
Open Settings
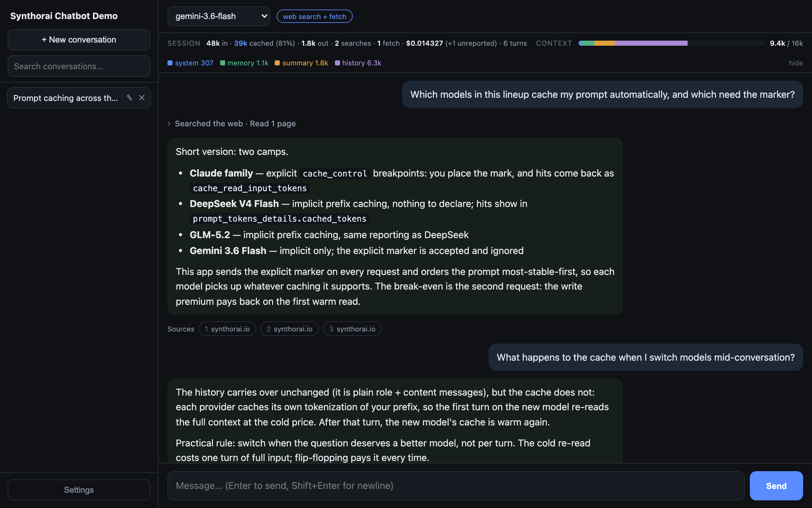coord(79,490)
